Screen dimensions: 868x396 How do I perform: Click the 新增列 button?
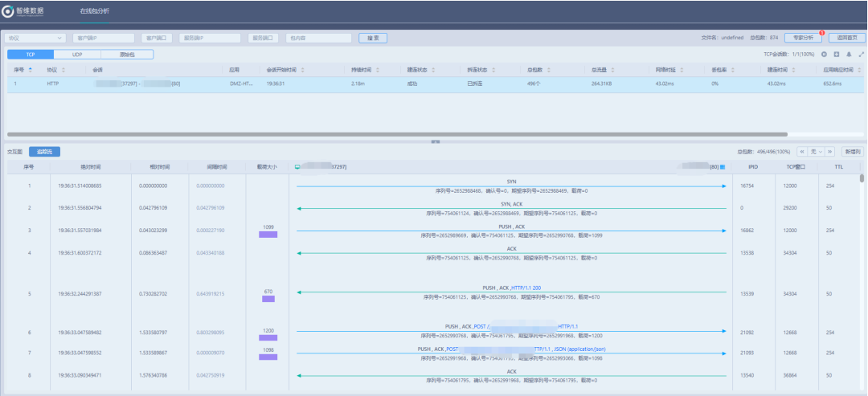(853, 152)
